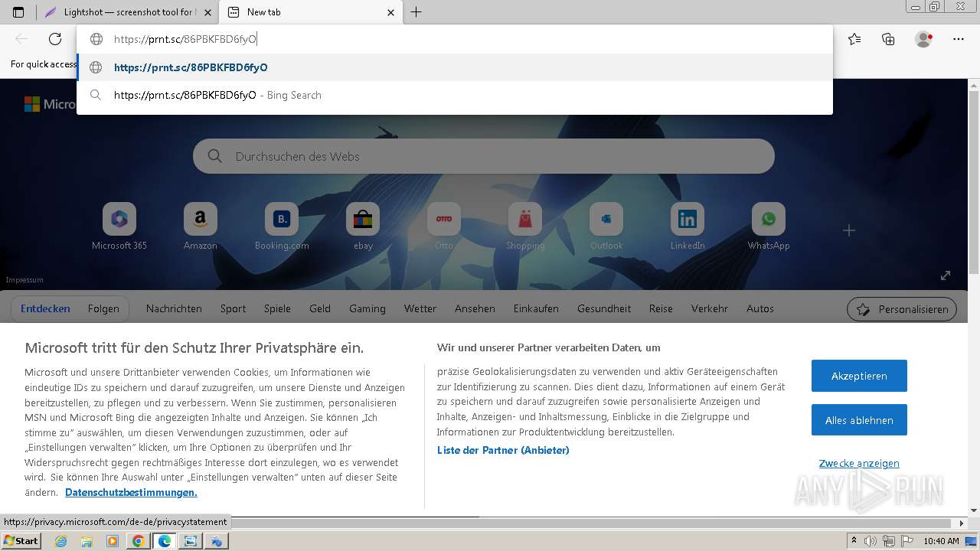Open the LinkedIn quick link

tap(688, 227)
